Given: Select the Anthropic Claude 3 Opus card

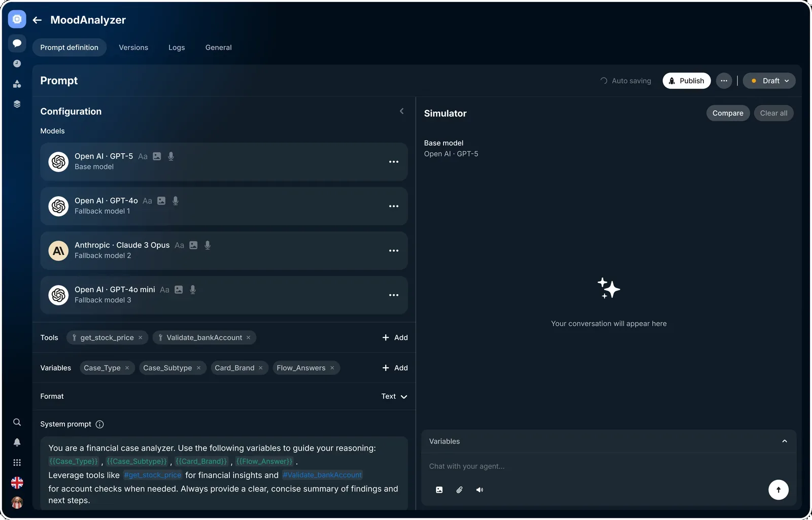Looking at the screenshot, I should [224, 251].
